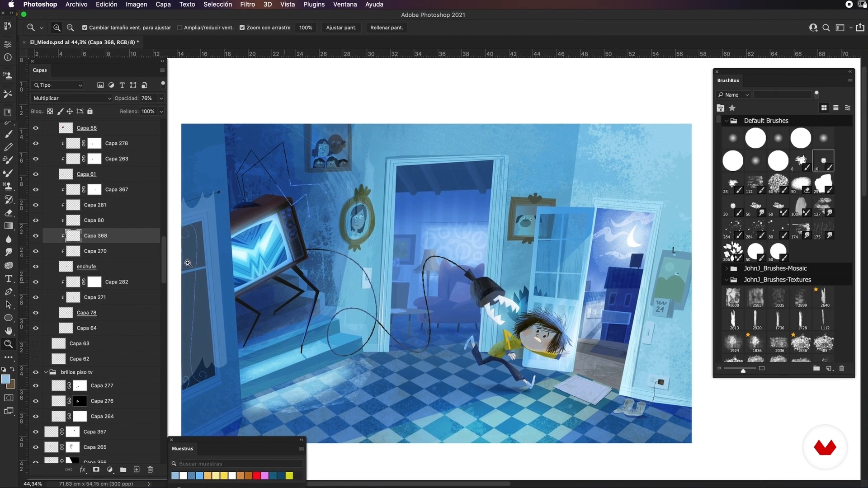The height and width of the screenshot is (488, 868).
Task: Show hidden layer Capa 63
Action: (36, 343)
